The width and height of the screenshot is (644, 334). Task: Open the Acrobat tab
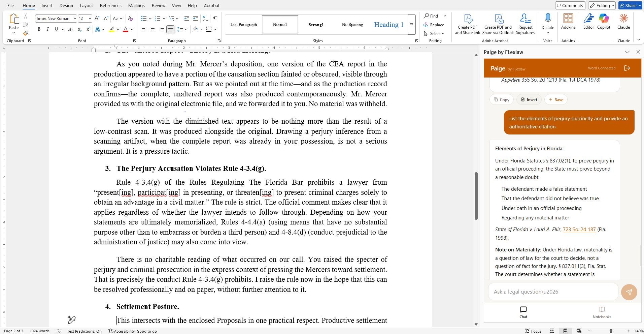[x=211, y=5]
